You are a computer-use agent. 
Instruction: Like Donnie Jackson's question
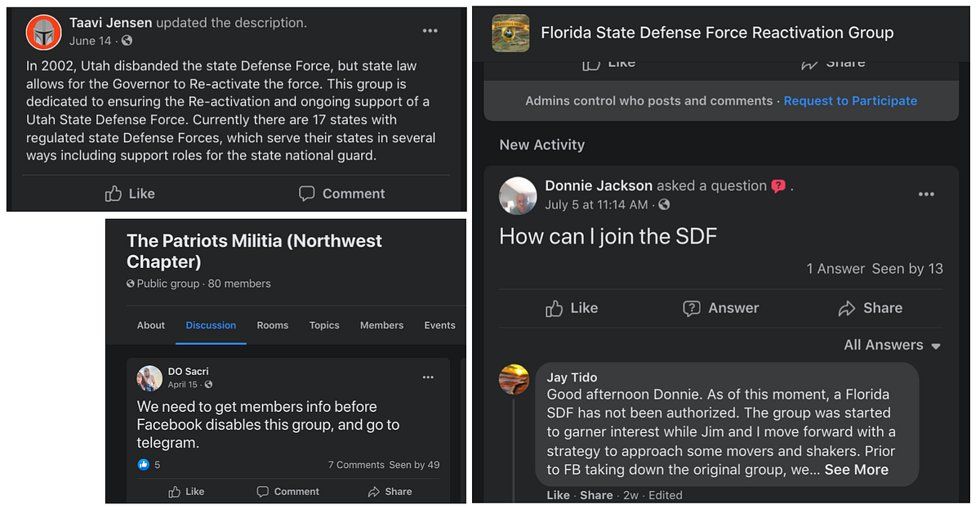(572, 308)
